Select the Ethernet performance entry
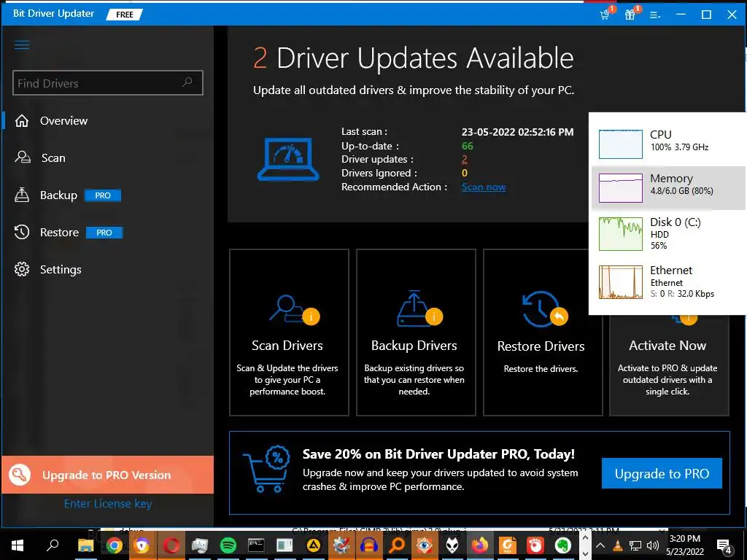Viewport: 747px width, 560px height. (668, 282)
